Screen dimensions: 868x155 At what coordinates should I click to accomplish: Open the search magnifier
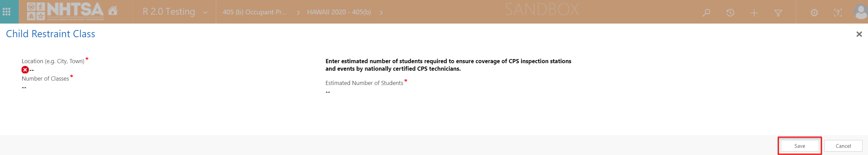(x=706, y=13)
